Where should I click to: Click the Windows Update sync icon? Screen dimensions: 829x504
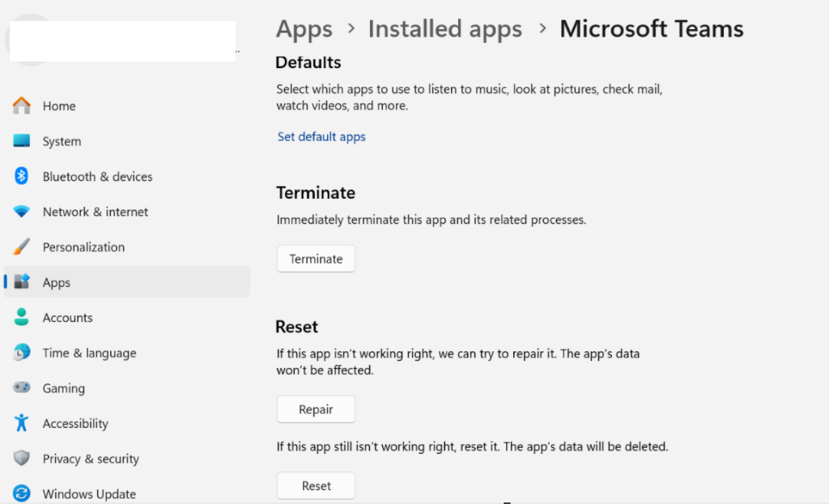tap(22, 493)
